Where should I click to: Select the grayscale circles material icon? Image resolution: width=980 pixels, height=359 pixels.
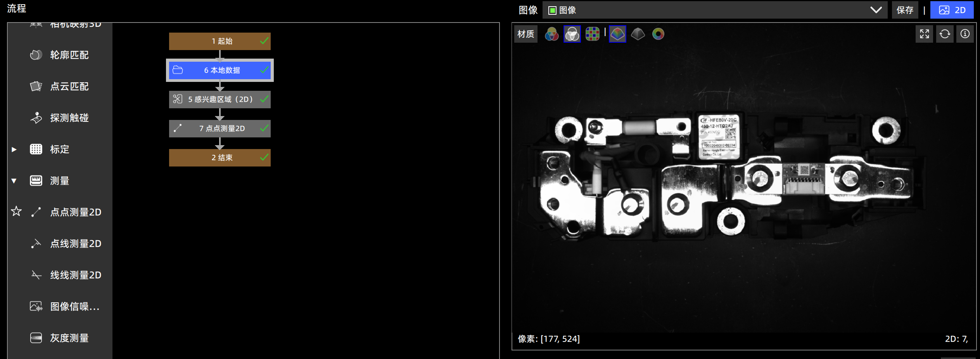coord(572,34)
